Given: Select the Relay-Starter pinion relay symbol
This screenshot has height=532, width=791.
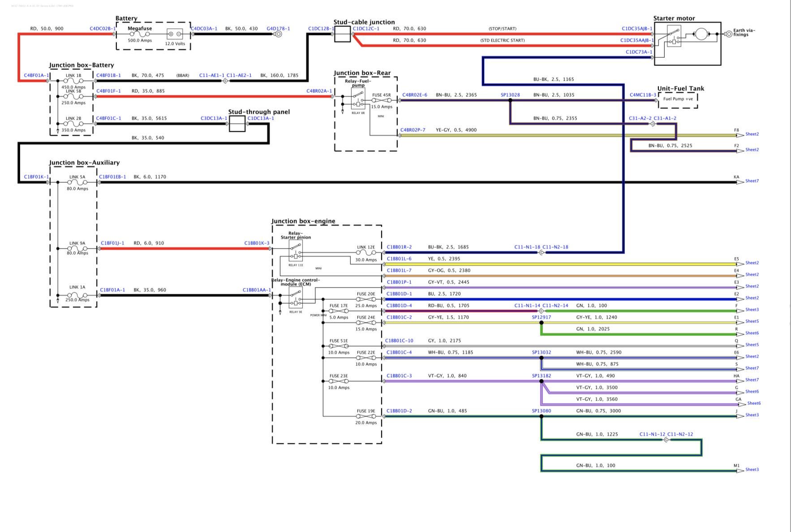Looking at the screenshot, I should coord(296,251).
